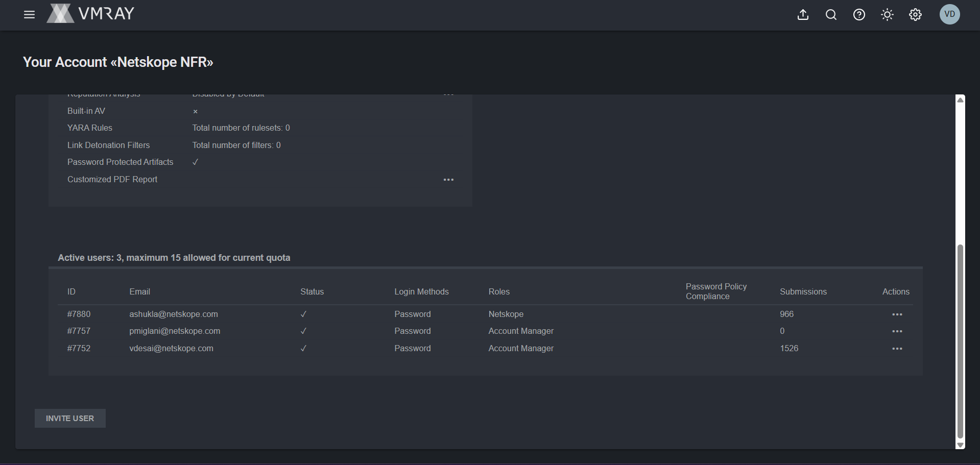Click the VMRay logo
The image size is (980, 465).
(x=90, y=14)
